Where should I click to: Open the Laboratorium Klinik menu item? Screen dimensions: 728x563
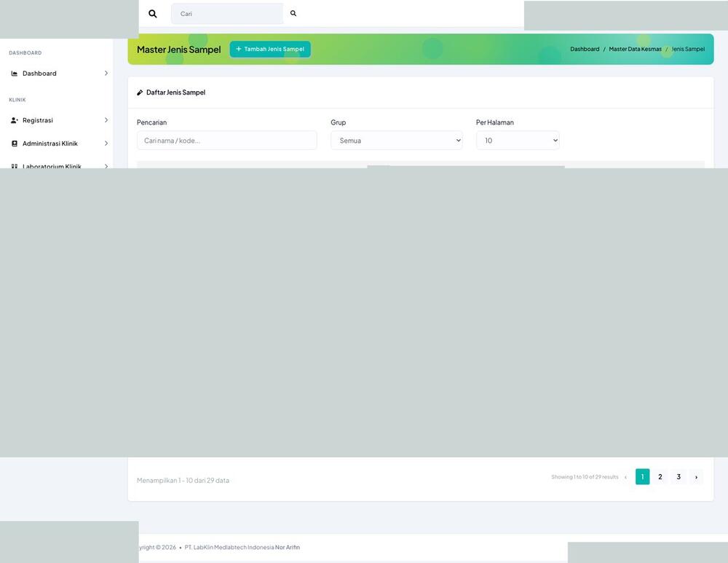58,165
